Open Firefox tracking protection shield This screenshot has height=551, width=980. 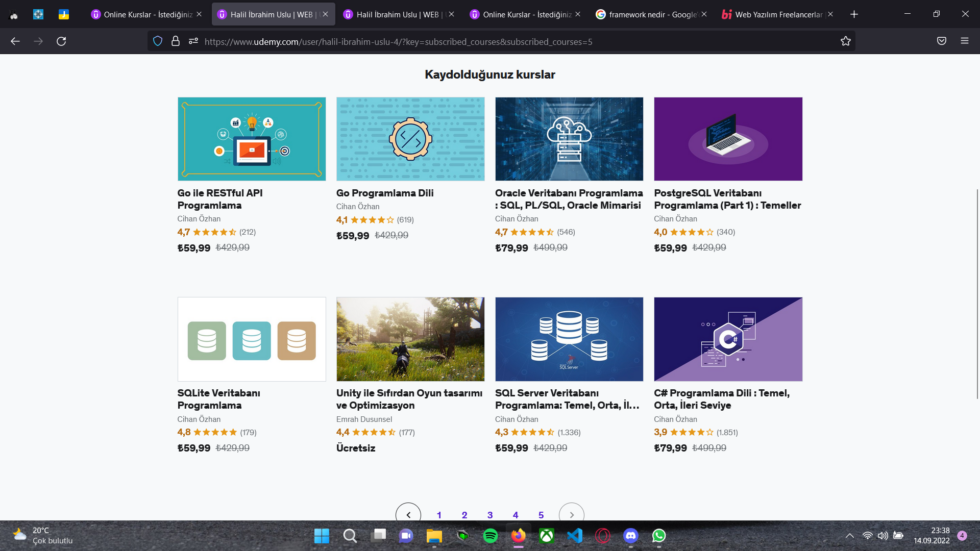[x=158, y=41]
